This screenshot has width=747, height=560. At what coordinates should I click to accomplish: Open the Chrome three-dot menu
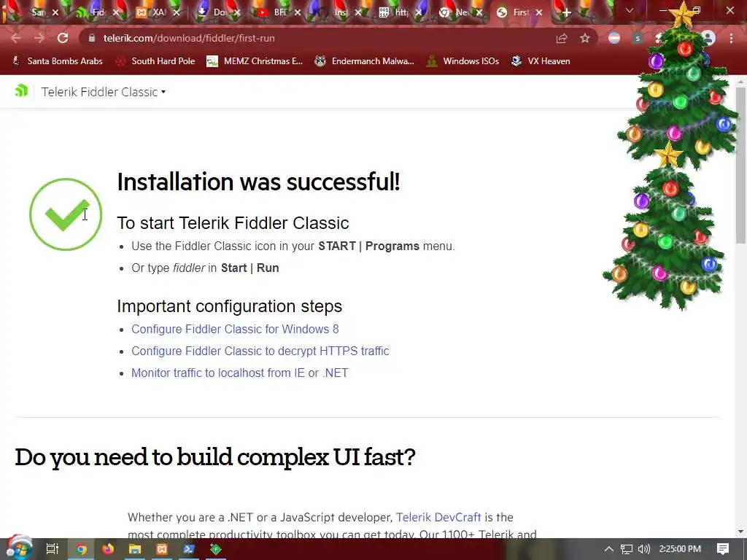pyautogui.click(x=731, y=39)
